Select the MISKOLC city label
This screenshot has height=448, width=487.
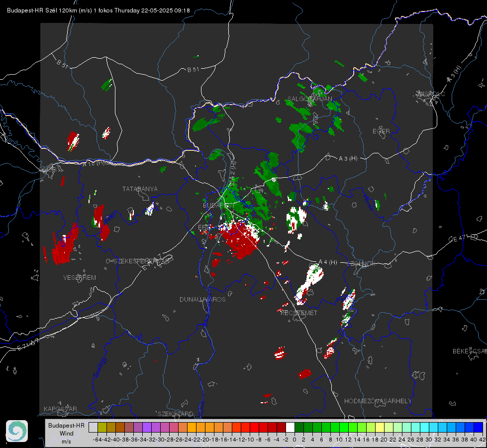432,94
